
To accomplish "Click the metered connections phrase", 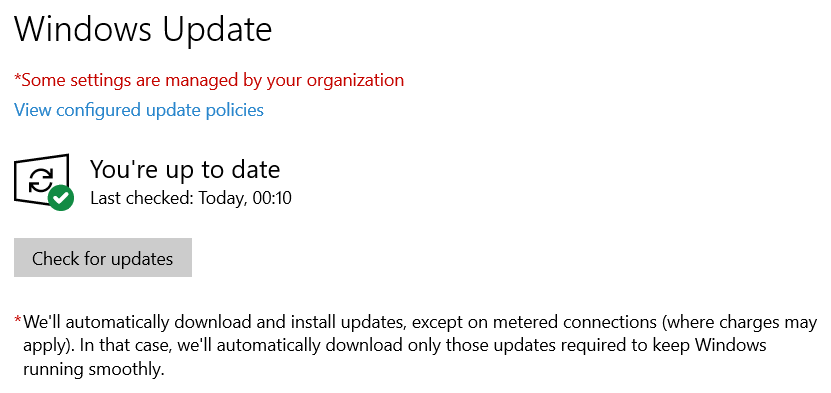I will [x=560, y=322].
